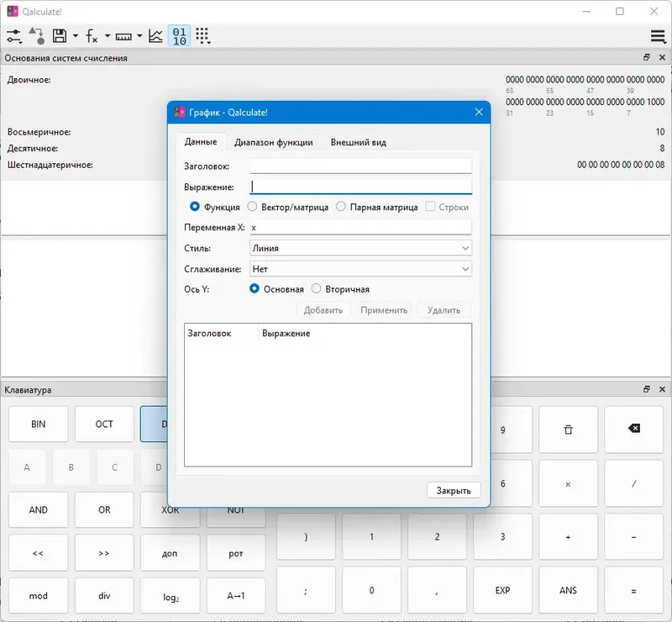Screen dimensions: 672x622
Task: Undock the keyboard panel
Action: click(647, 389)
